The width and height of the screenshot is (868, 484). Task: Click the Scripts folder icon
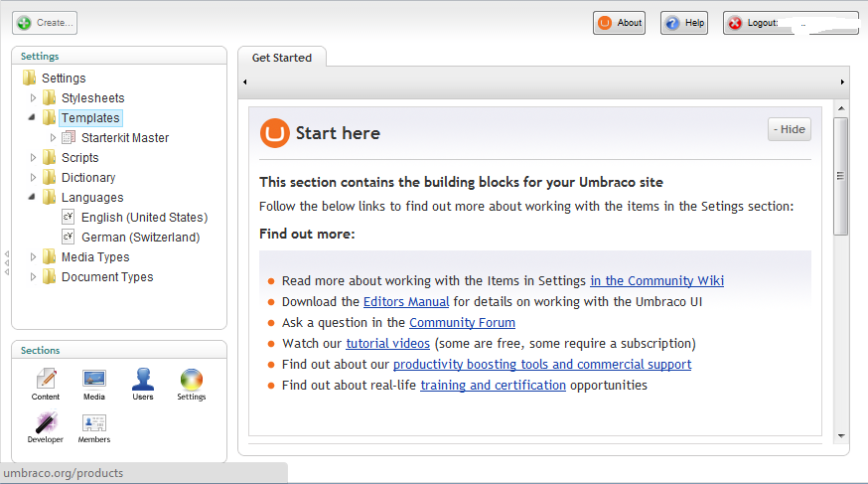[x=50, y=158]
